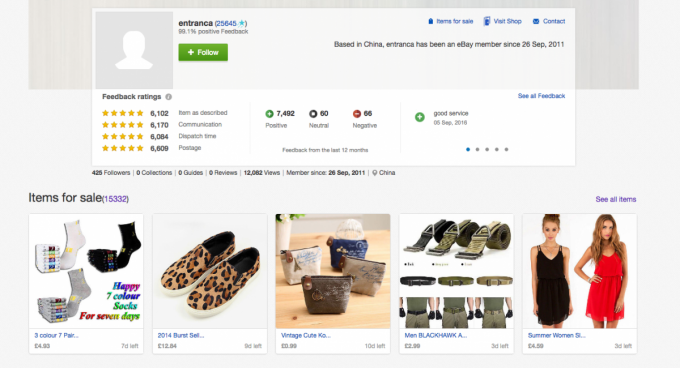This screenshot has width=680, height=368.
Task: Click the Contact envelope icon
Action: [x=536, y=21]
